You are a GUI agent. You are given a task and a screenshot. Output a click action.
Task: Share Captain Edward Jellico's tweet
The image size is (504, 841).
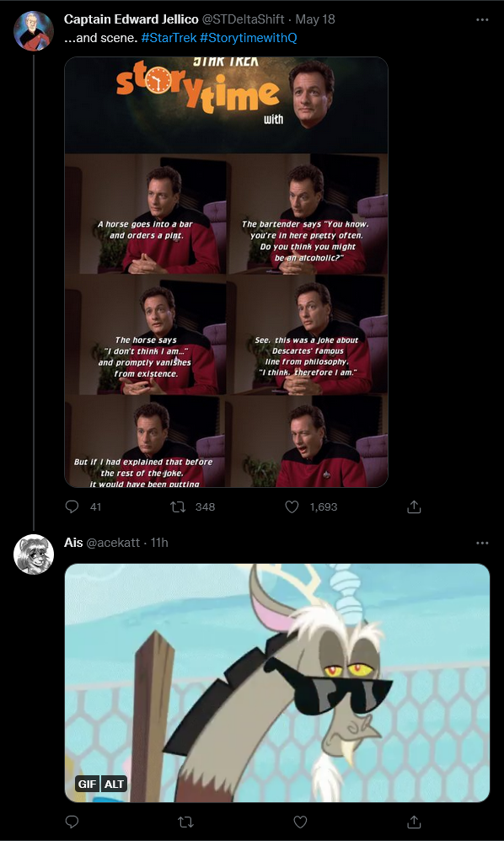(x=414, y=506)
